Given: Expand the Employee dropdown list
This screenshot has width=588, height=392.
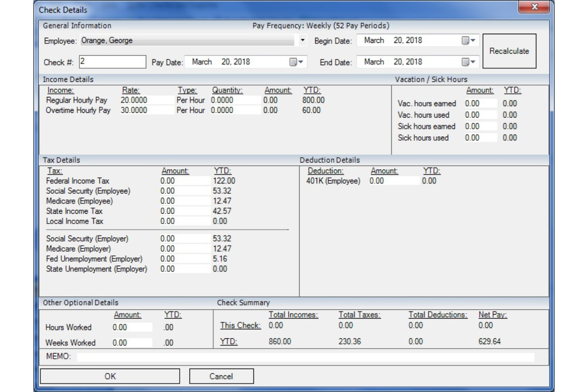Looking at the screenshot, I should point(302,41).
